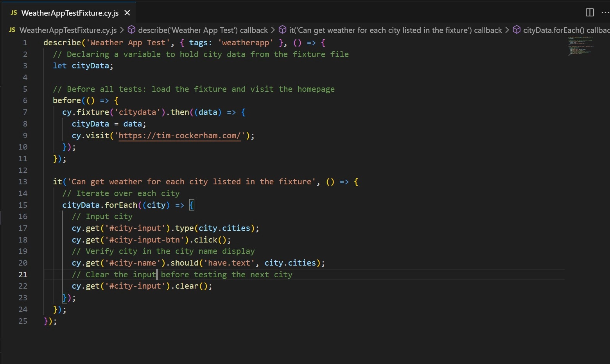610x364 pixels.
Task: Click the opening brace after forEach((city) =>
Action: coord(192,205)
